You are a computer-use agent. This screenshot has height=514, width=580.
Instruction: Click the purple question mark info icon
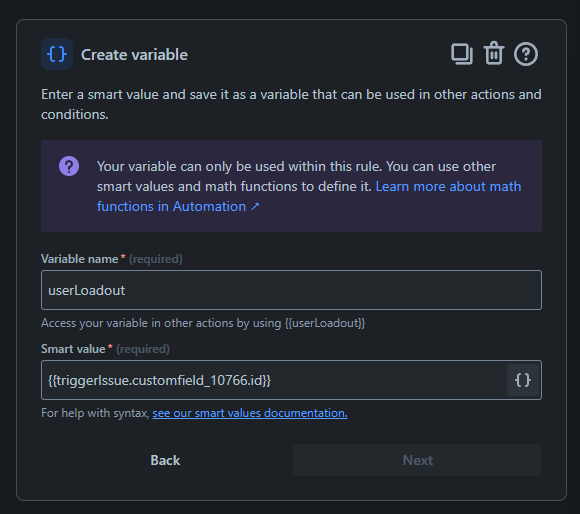(x=69, y=166)
